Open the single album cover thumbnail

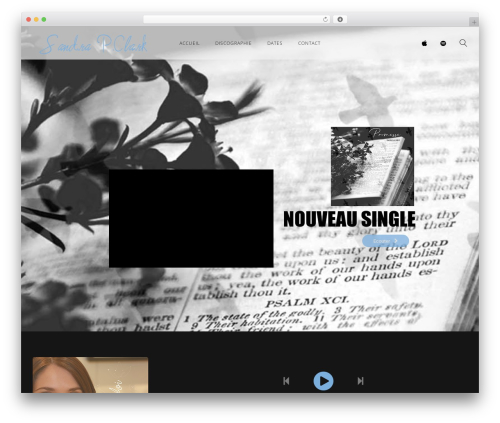coord(372,166)
